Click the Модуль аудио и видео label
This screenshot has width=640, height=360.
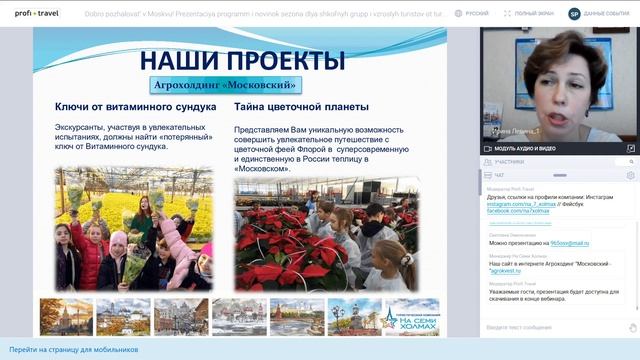point(525,149)
